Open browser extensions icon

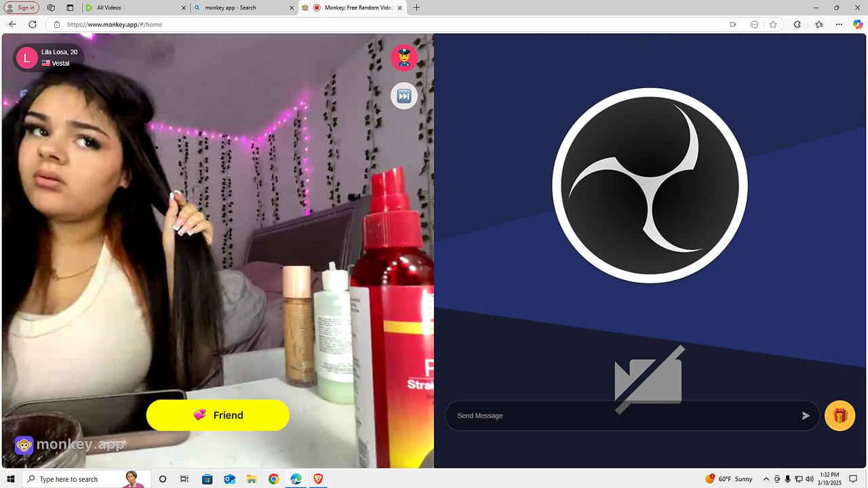[x=797, y=24]
